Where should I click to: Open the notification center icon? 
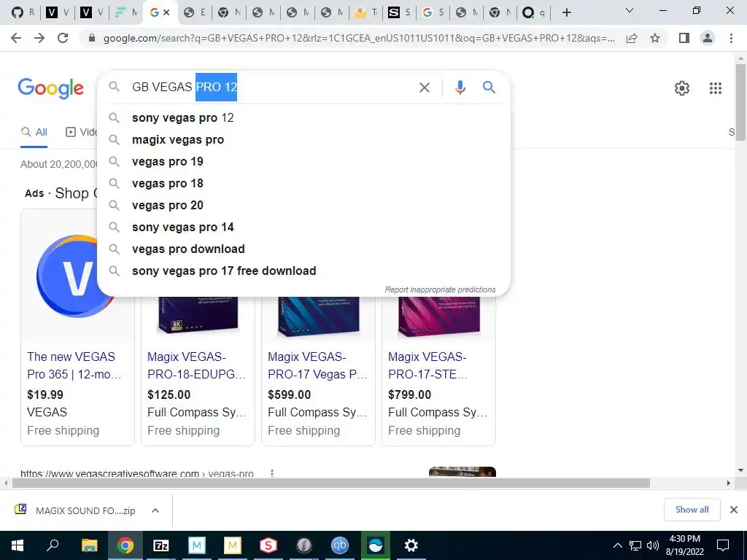tap(723, 545)
